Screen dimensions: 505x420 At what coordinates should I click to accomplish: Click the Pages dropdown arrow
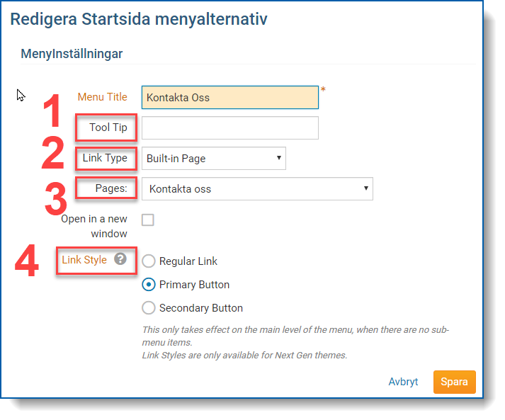point(366,188)
